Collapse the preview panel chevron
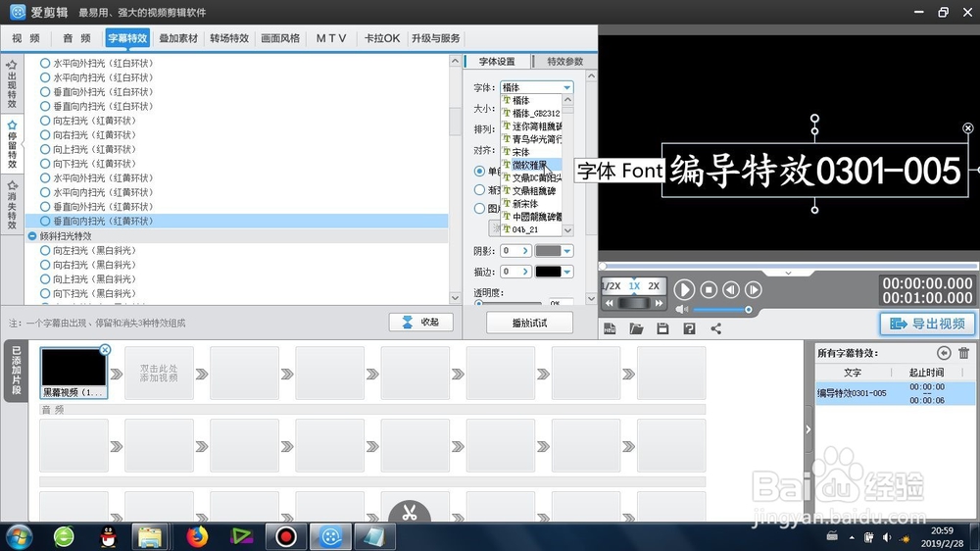980x551 pixels. pos(788,274)
